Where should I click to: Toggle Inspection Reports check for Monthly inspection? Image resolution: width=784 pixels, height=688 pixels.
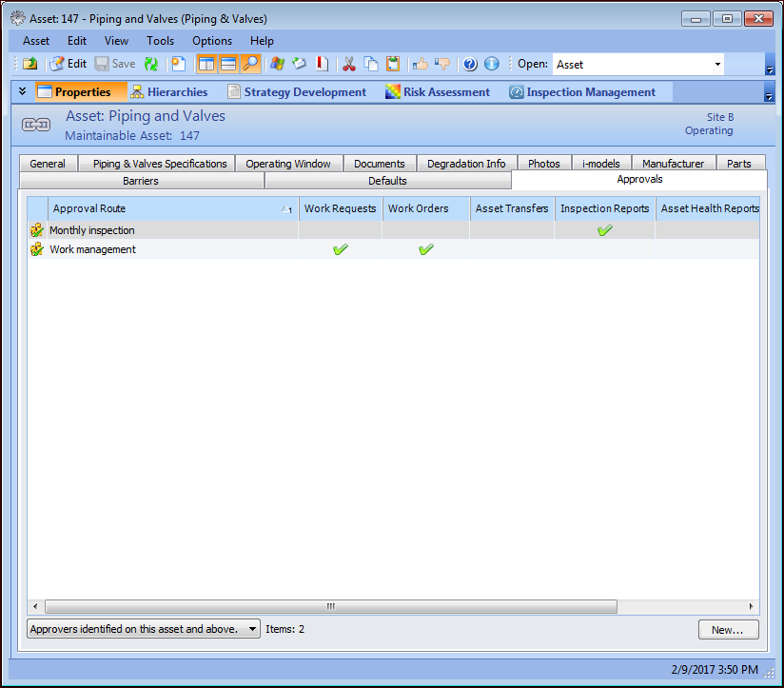pos(604,230)
